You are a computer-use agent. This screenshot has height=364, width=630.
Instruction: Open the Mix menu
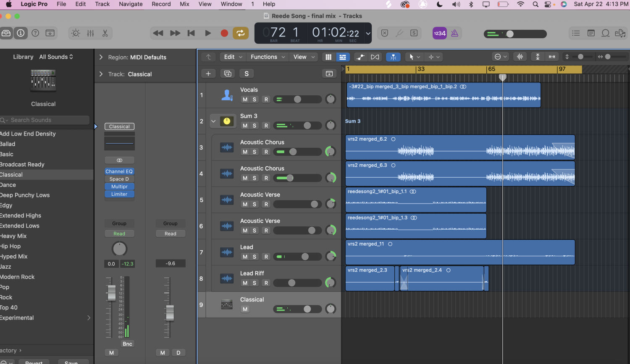[184, 4]
